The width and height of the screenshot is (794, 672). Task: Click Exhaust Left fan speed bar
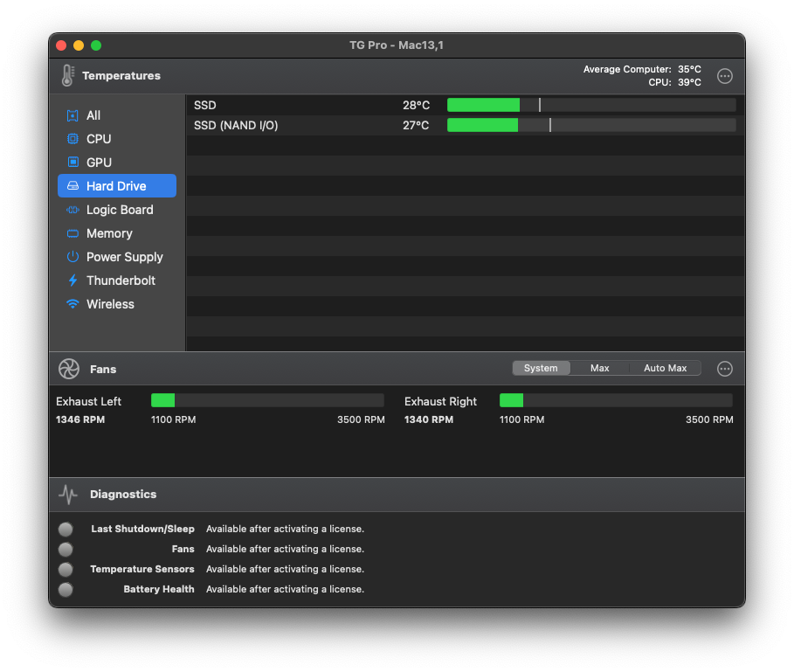pyautogui.click(x=267, y=400)
